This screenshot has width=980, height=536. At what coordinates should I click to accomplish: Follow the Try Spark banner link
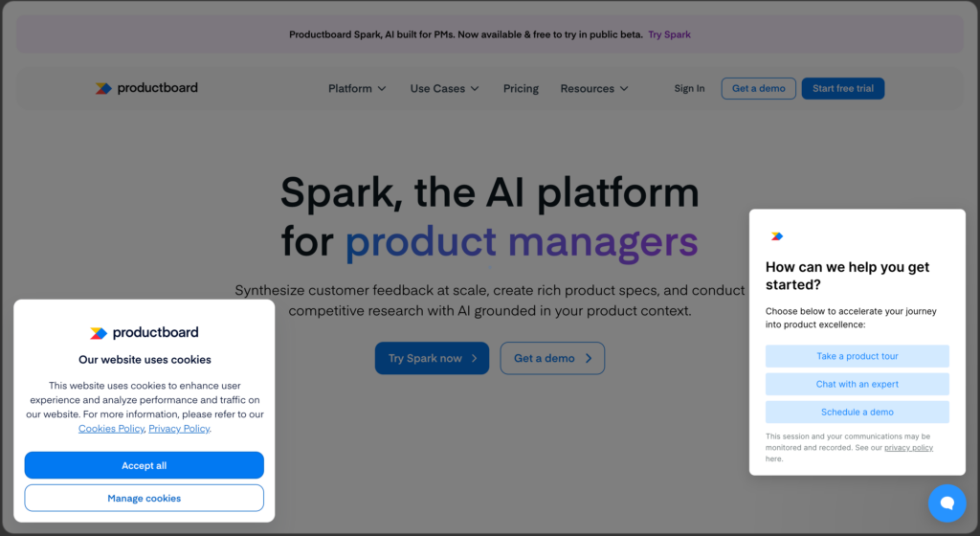[x=669, y=34]
